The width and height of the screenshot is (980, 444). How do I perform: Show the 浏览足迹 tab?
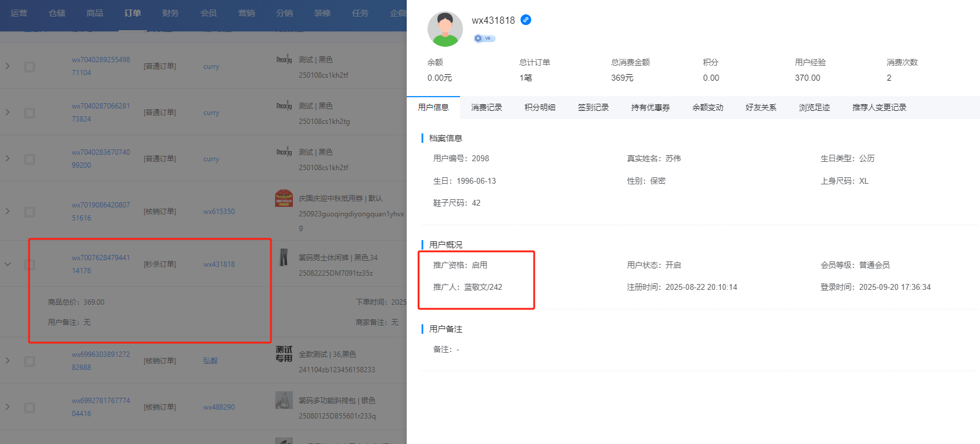(815, 107)
